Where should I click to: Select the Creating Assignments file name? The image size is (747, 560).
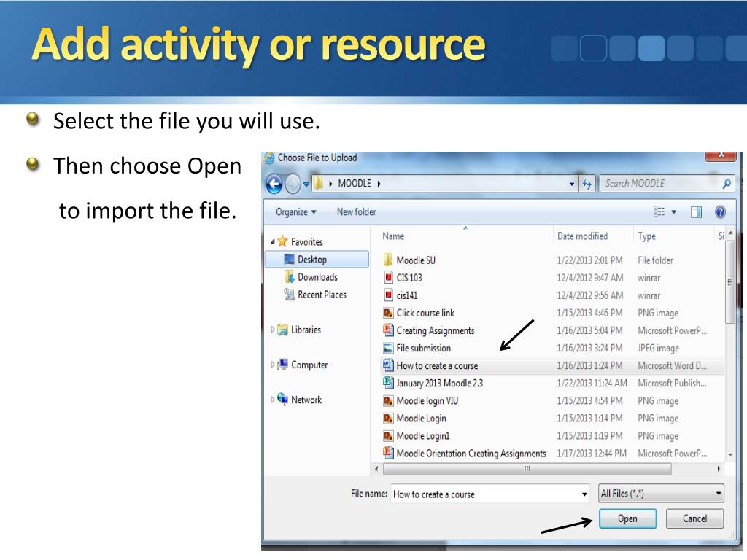[436, 330]
